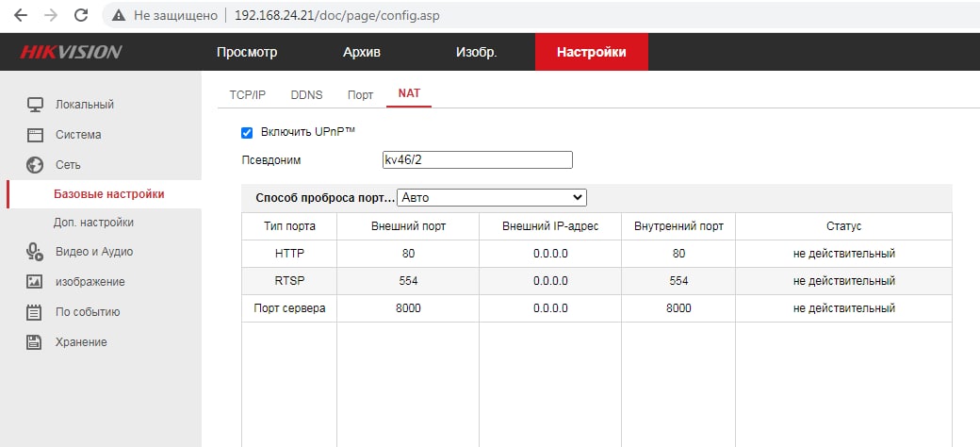This screenshot has height=447, width=980.
Task: Click the picture icon beside изображение
Action: pos(34,281)
